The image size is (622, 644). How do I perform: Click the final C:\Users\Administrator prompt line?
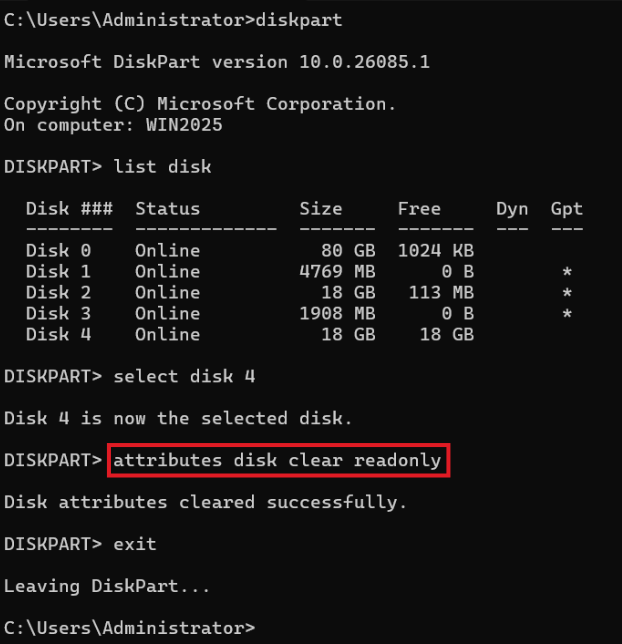(130, 628)
